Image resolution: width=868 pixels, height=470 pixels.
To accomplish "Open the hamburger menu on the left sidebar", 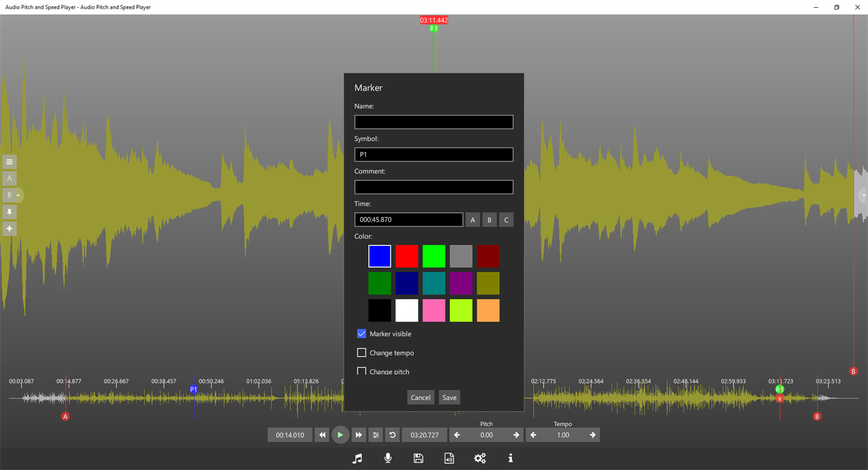I will tap(9, 161).
